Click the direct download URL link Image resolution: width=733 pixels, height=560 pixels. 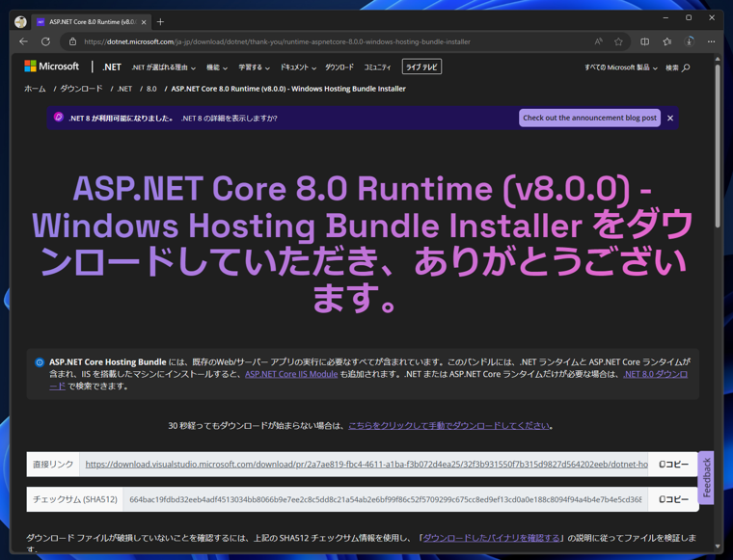366,465
